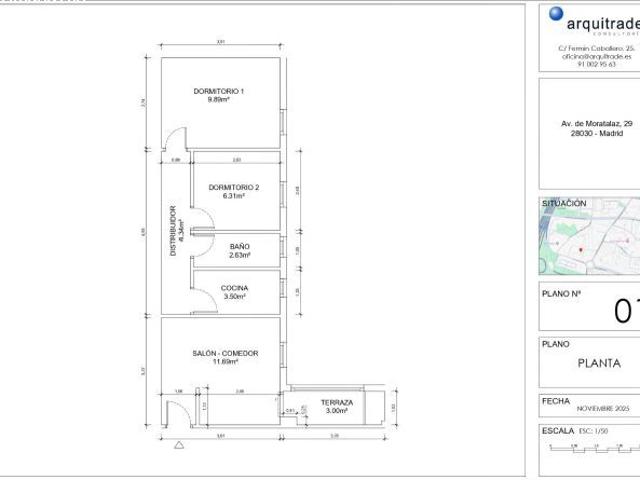640x480 pixels.
Task: Select the vertical Distribuidor label
Action: pyautogui.click(x=175, y=232)
